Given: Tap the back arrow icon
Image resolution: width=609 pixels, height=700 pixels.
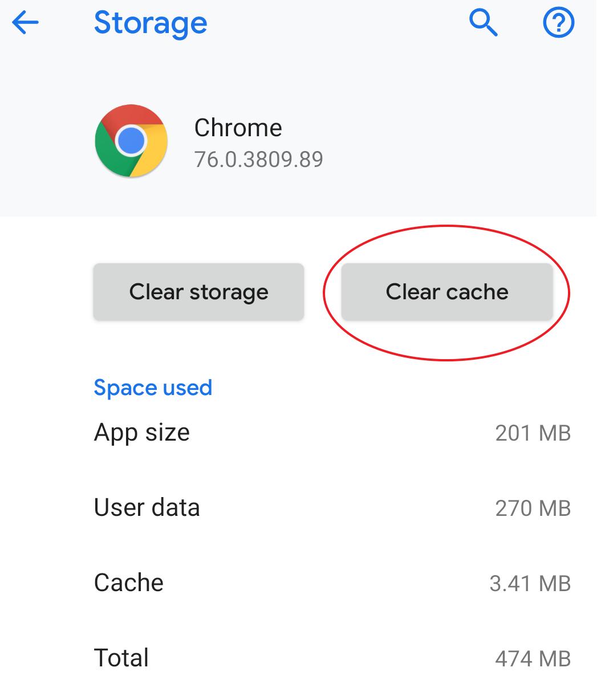Looking at the screenshot, I should point(25,23).
